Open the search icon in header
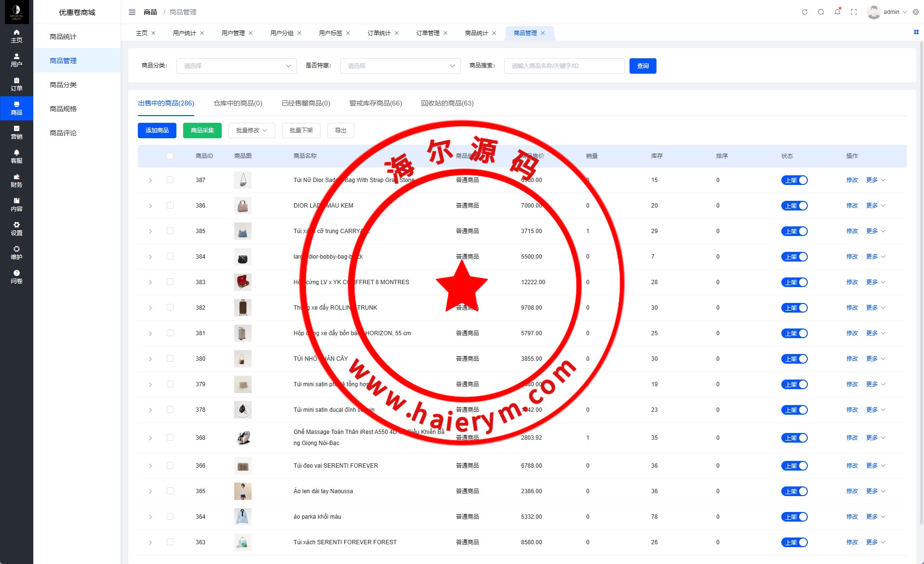This screenshot has width=924, height=564. coord(821,12)
